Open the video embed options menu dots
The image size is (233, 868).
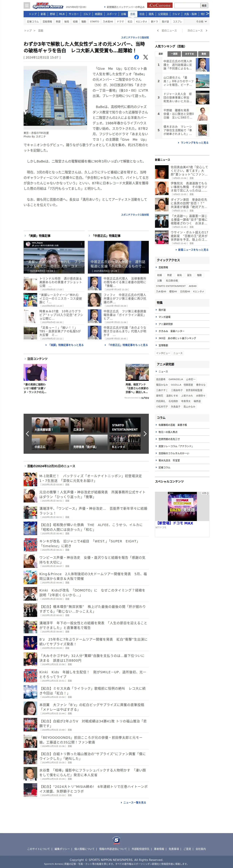coord(81,244)
